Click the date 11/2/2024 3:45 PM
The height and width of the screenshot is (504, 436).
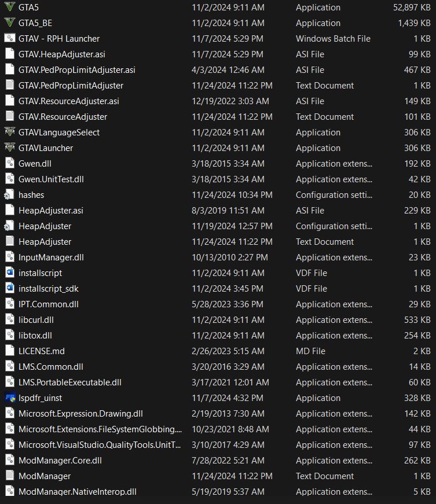pos(228,289)
